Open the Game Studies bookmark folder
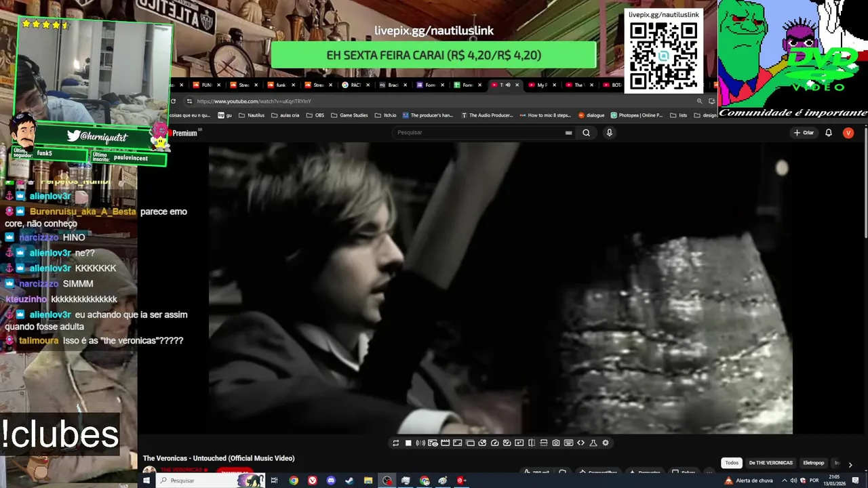 pyautogui.click(x=349, y=115)
